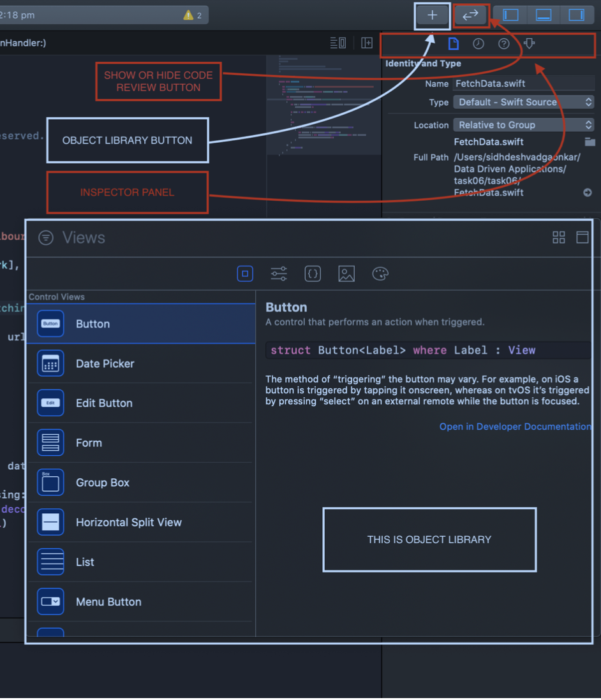Open the Colors library palette section

coord(380,273)
